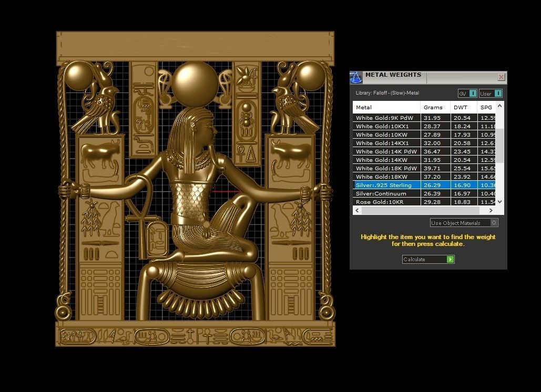
Task: Click the large sun disk on the model
Action: click(195, 84)
